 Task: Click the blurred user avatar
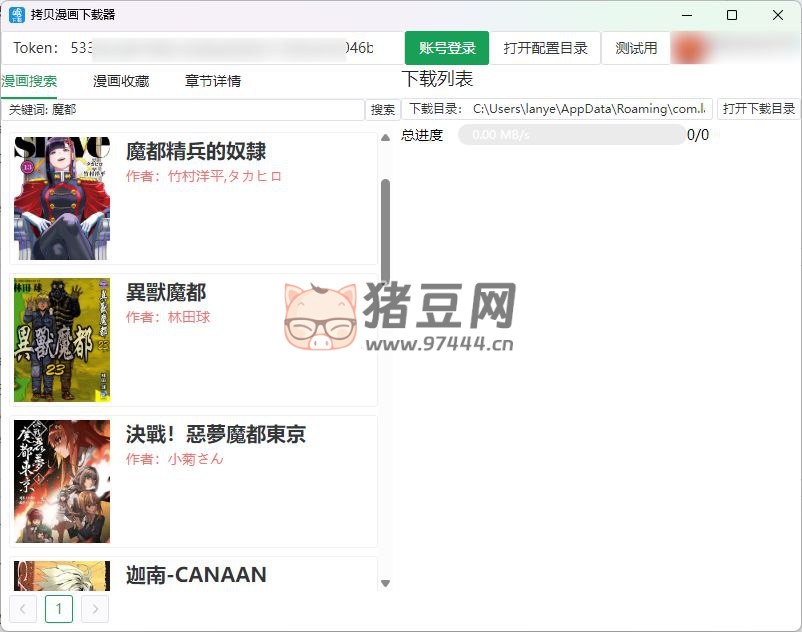tap(691, 49)
